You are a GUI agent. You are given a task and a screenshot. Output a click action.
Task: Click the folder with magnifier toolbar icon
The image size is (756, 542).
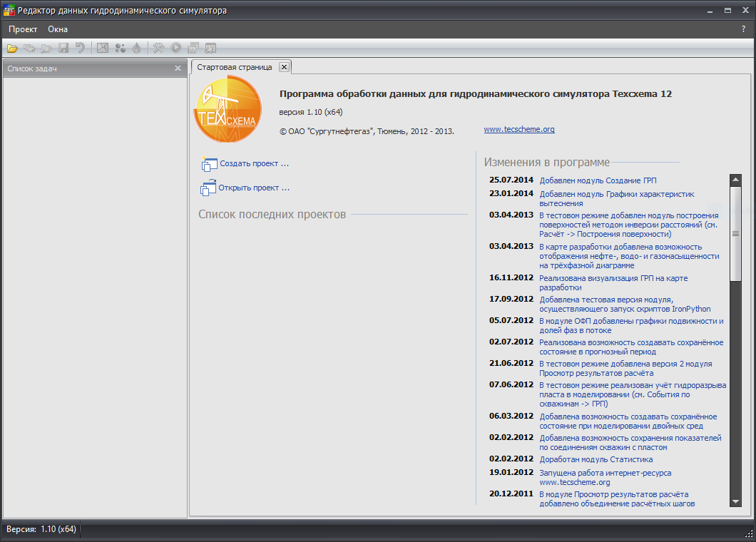tap(46, 48)
